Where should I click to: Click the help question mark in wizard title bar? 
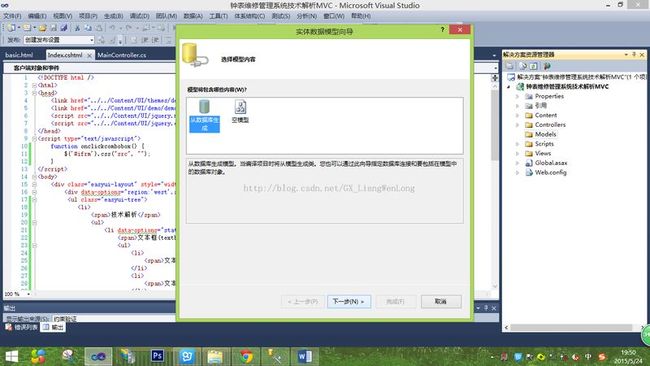tap(442, 29)
